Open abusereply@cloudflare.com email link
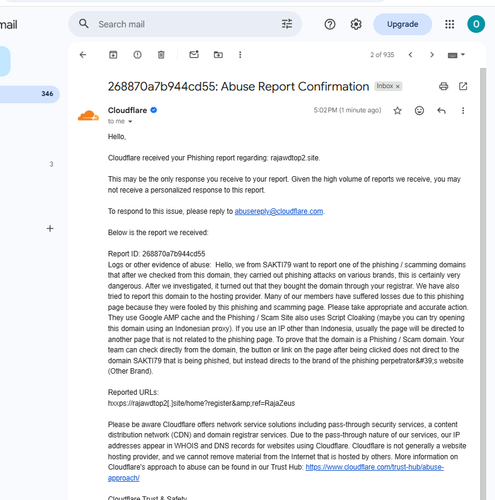 coord(279,211)
